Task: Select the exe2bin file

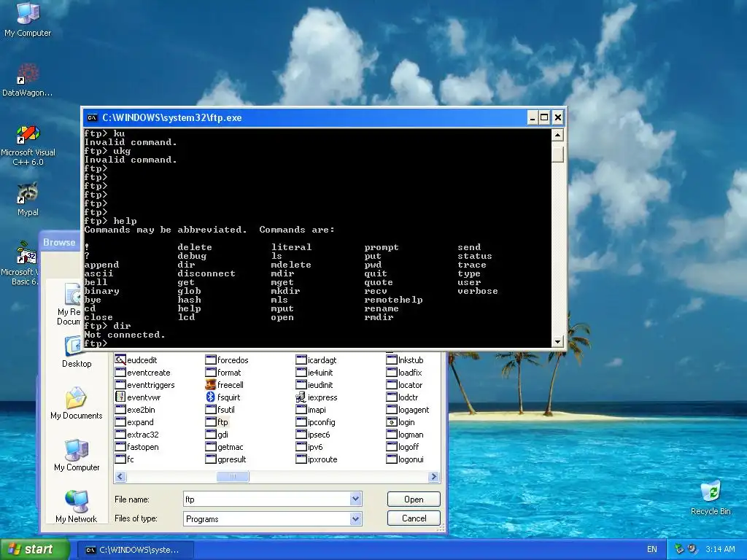Action: [x=135, y=410]
